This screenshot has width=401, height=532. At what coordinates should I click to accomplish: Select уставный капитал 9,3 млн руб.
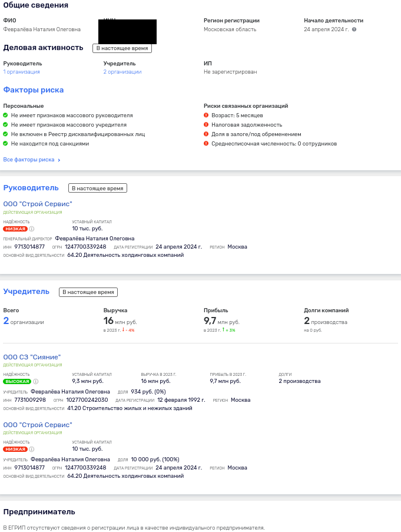(x=88, y=381)
